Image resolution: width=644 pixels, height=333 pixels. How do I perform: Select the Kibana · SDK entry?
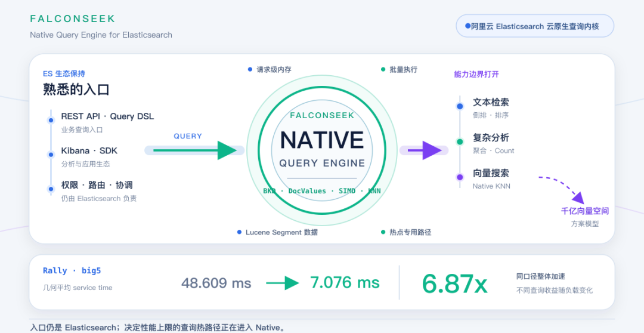(x=89, y=151)
